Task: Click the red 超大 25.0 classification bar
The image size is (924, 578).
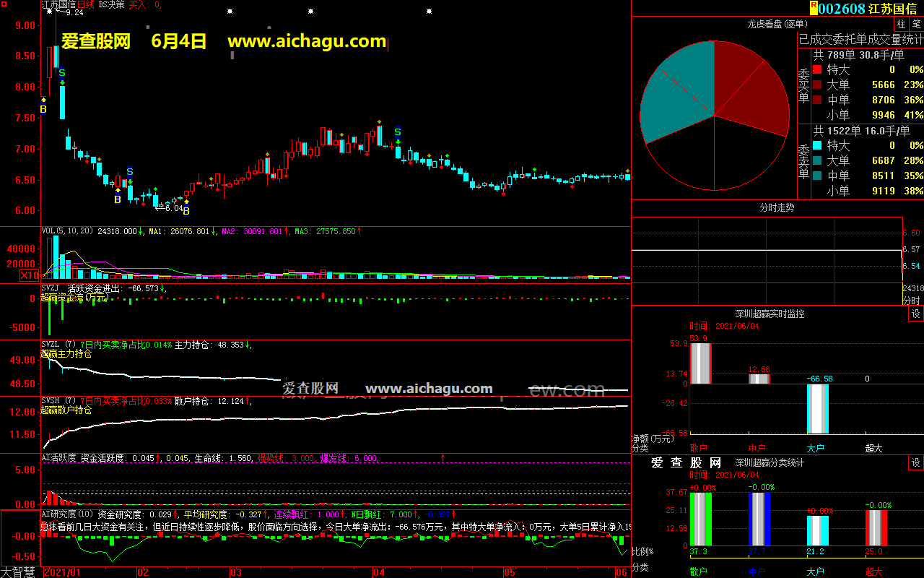Action: pyautogui.click(x=876, y=528)
